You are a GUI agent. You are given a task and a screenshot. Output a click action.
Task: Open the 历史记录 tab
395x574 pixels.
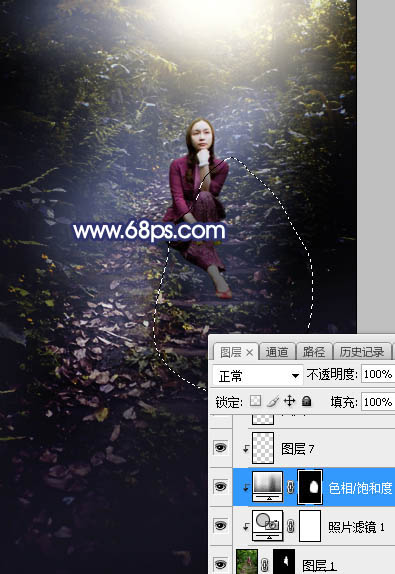point(362,352)
